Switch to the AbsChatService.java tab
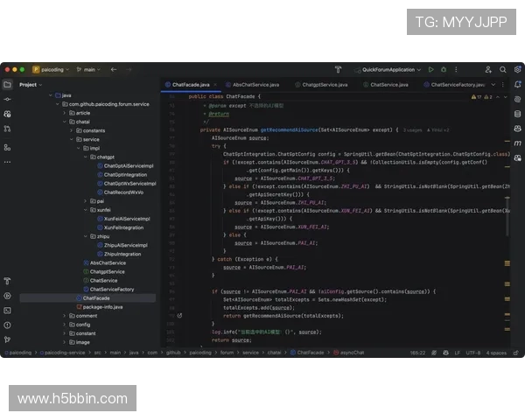This screenshot has height=420, width=525. click(255, 85)
